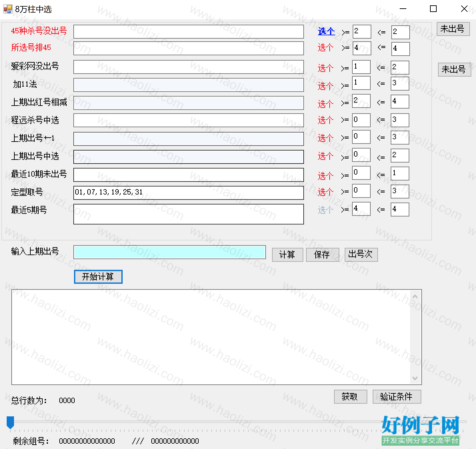Screen dimensions: 476x449
Task: Click the >= value box in 45种杀号没出号 row
Action: pyautogui.click(x=362, y=32)
